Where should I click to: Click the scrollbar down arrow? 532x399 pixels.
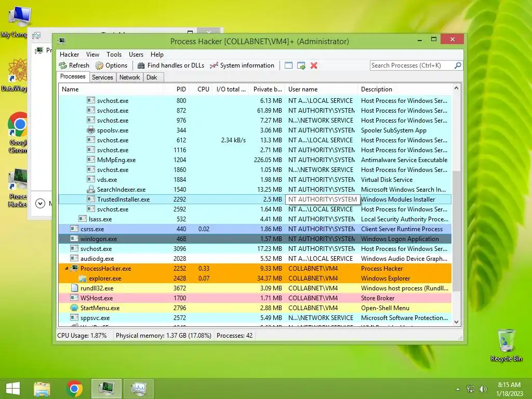pos(456,322)
